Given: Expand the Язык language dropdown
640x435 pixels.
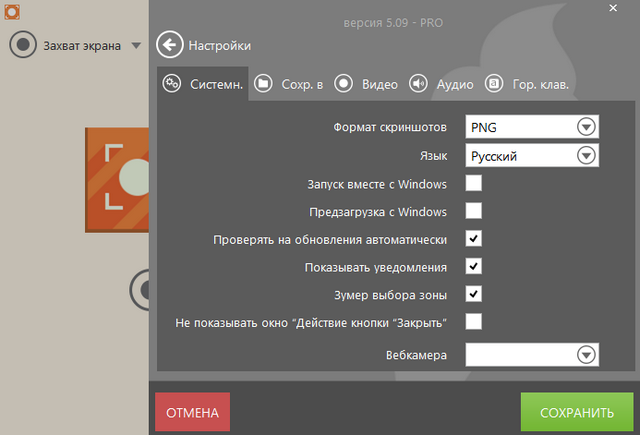Looking at the screenshot, I should click(x=586, y=155).
